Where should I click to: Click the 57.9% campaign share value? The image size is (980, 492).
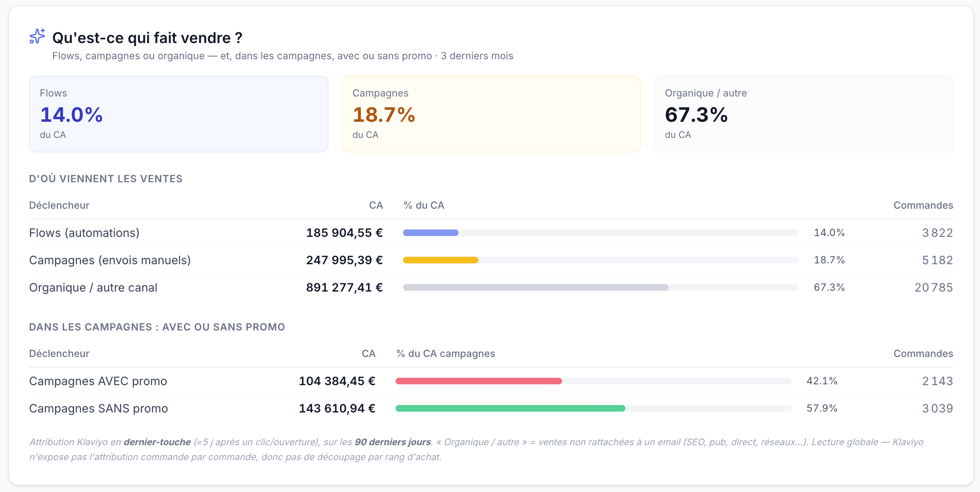tap(822, 408)
